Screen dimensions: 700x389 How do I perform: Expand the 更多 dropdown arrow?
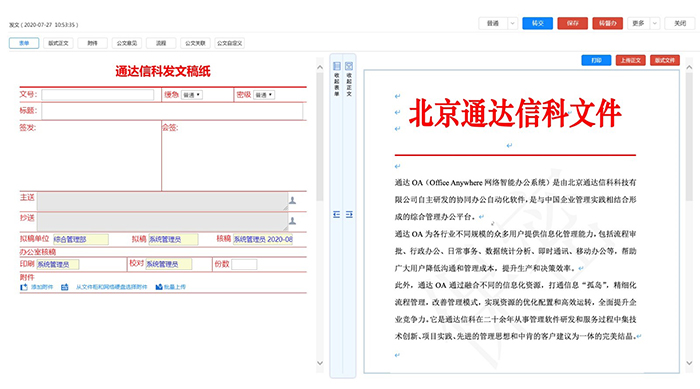(655, 23)
